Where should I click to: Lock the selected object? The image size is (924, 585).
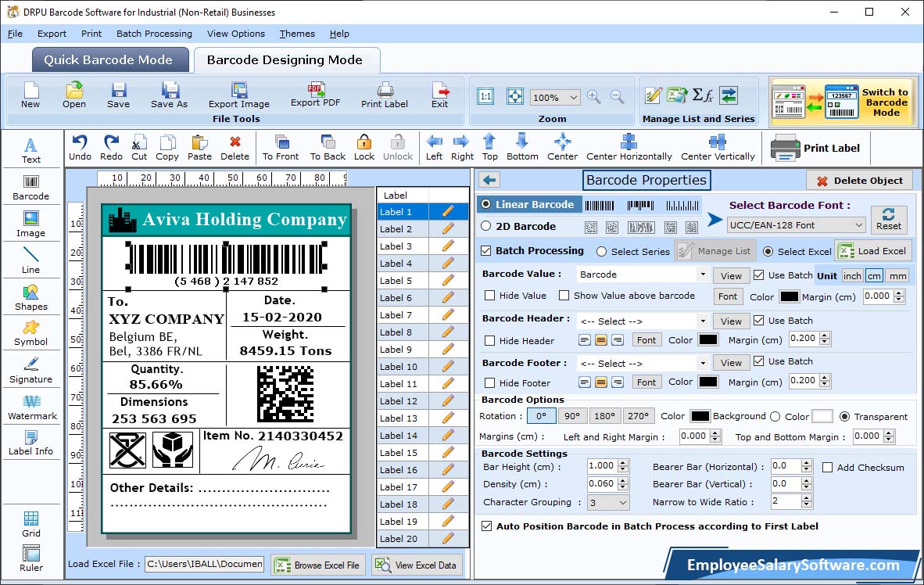(364, 148)
